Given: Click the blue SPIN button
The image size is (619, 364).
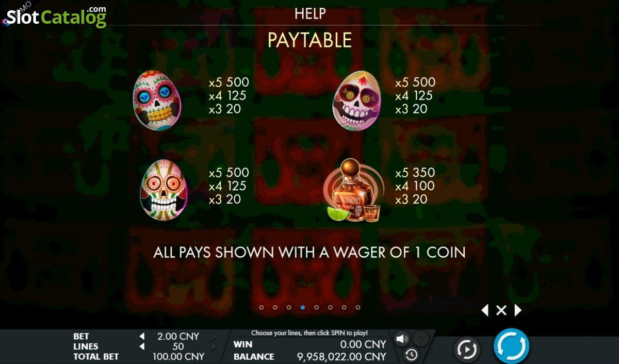Looking at the screenshot, I should point(511,346).
